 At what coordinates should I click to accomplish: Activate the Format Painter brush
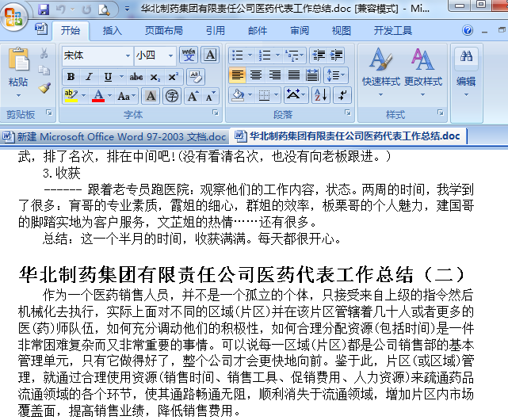pyautogui.click(x=44, y=88)
